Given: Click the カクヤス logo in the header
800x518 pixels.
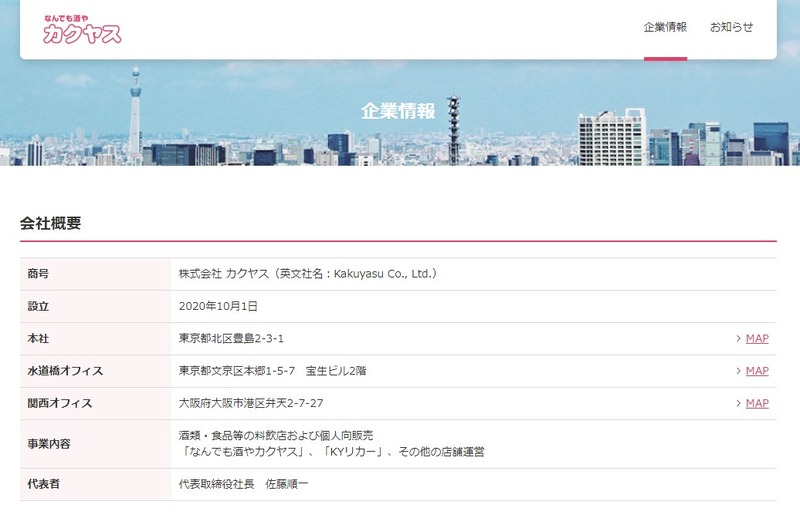Looking at the screenshot, I should [x=82, y=30].
